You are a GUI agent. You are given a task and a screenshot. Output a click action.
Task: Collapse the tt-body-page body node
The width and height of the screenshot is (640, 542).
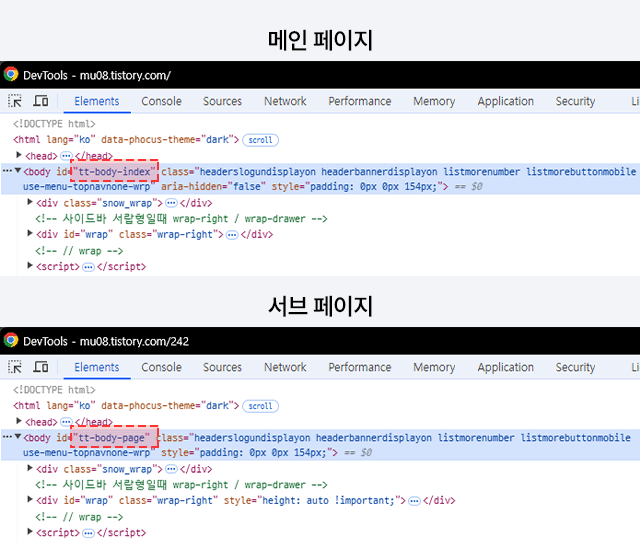pos(18,437)
